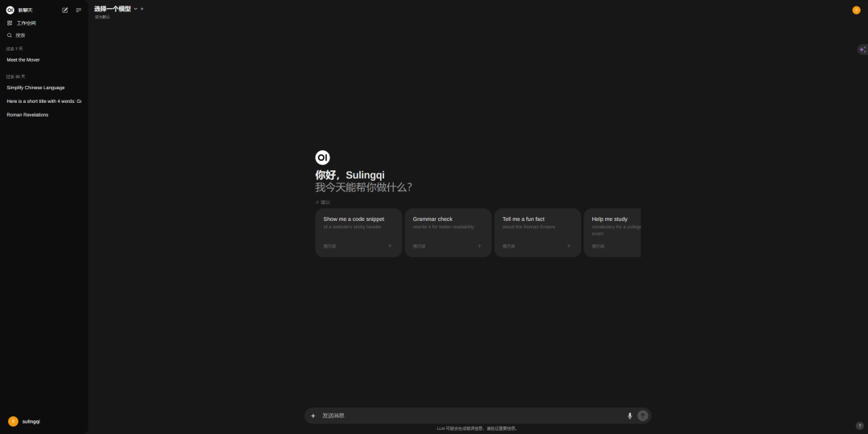The height and width of the screenshot is (434, 868).
Task: Click the 搜索 magnifier icon
Action: (x=10, y=35)
